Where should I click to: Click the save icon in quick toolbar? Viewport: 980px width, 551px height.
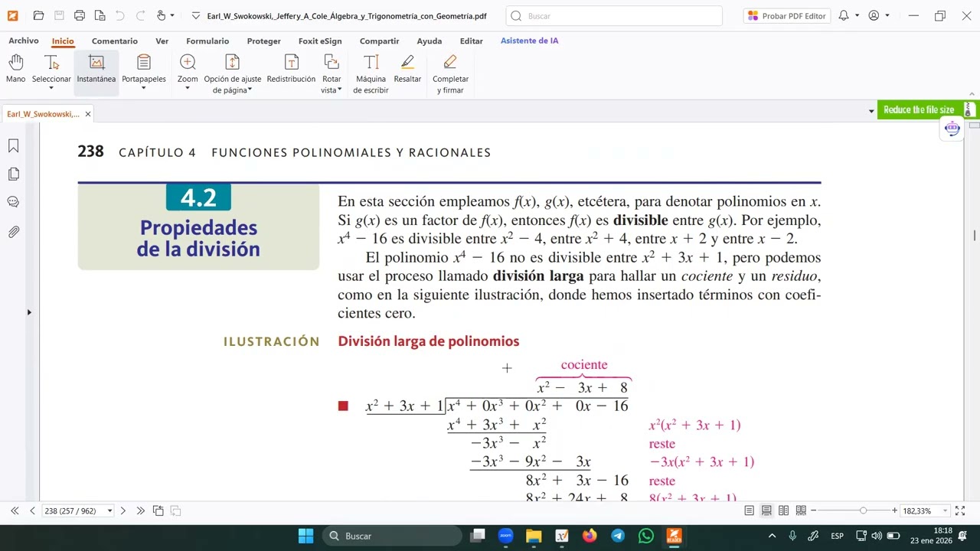point(59,15)
